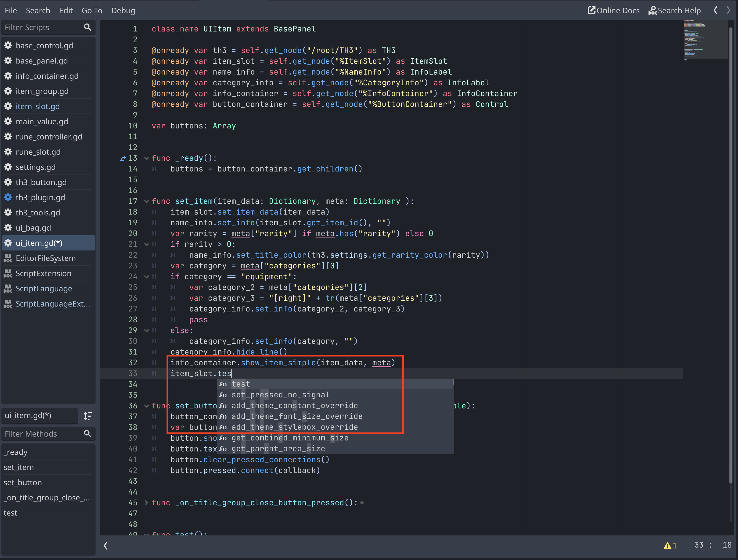The width and height of the screenshot is (738, 560).
Task: Focus the Filter Scripts input field
Action: (x=40, y=27)
